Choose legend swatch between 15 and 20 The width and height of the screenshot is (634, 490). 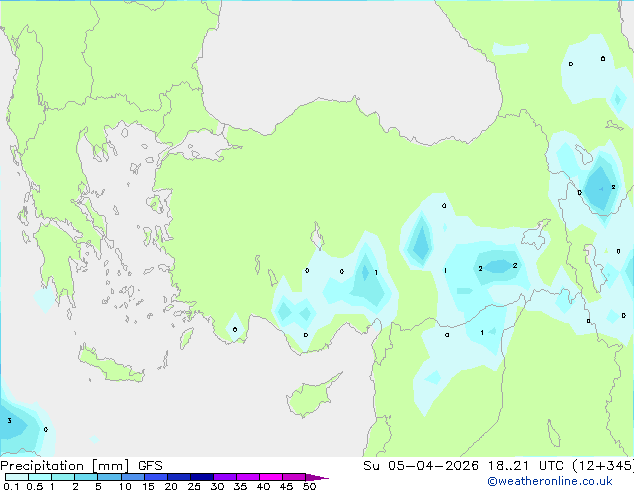(x=155, y=477)
